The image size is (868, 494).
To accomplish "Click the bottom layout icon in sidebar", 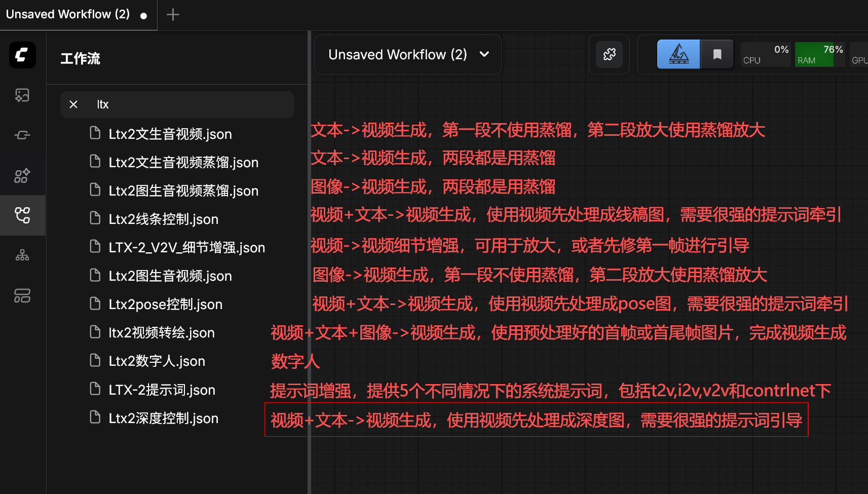I will 22,295.
